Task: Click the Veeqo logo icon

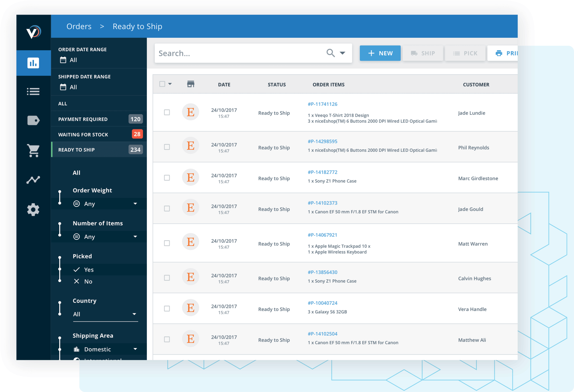Action: pyautogui.click(x=33, y=32)
